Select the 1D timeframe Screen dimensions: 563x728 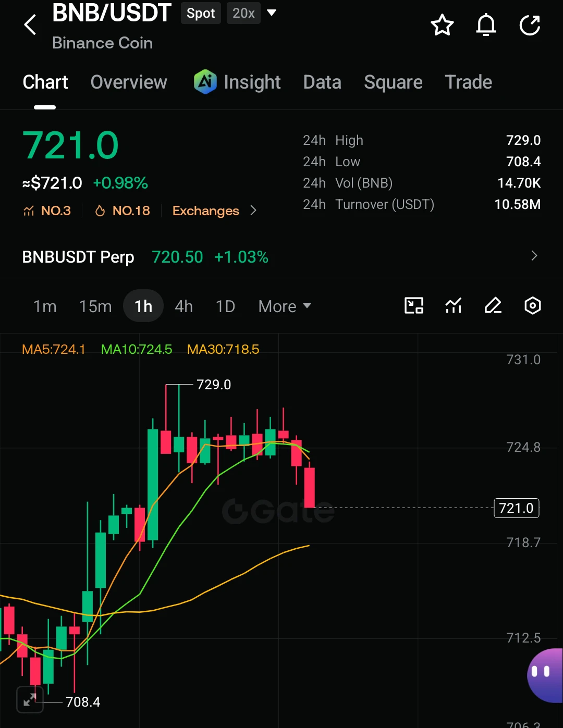(x=225, y=306)
